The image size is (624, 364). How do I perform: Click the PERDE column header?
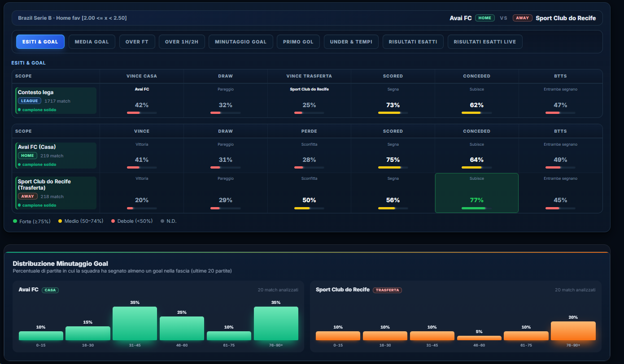309,131
